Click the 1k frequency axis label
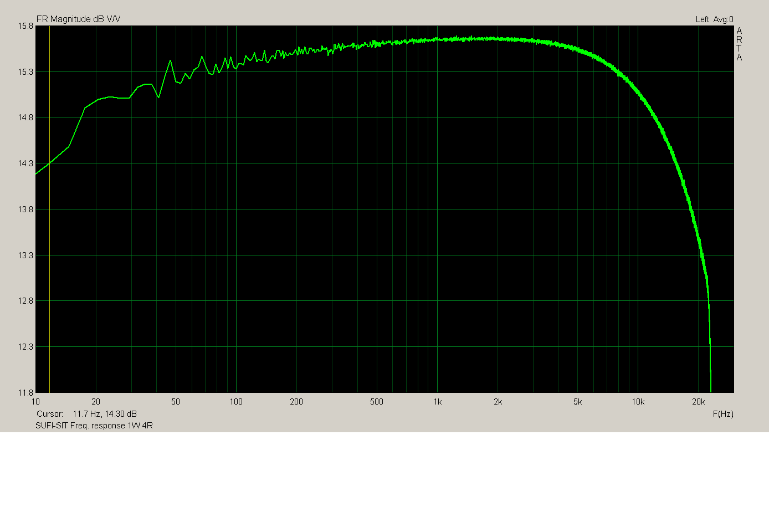Image resolution: width=769 pixels, height=532 pixels. pos(438,402)
